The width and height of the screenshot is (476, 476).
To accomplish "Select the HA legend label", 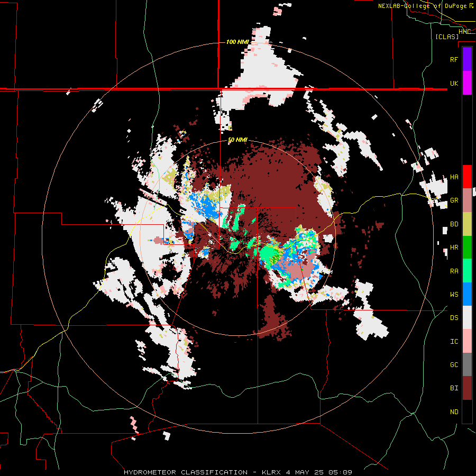I will [x=454, y=177].
